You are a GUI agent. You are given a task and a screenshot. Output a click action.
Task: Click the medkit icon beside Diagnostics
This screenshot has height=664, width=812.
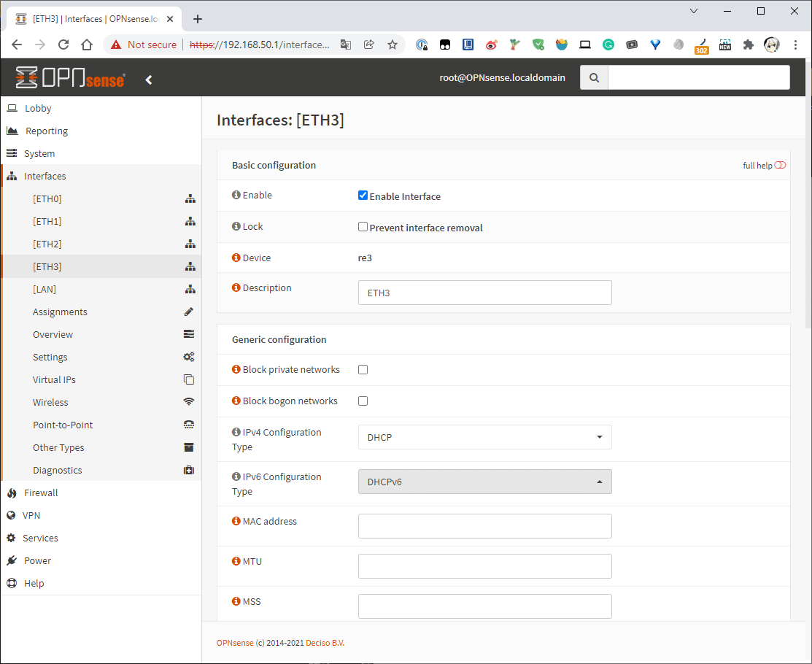click(x=189, y=471)
